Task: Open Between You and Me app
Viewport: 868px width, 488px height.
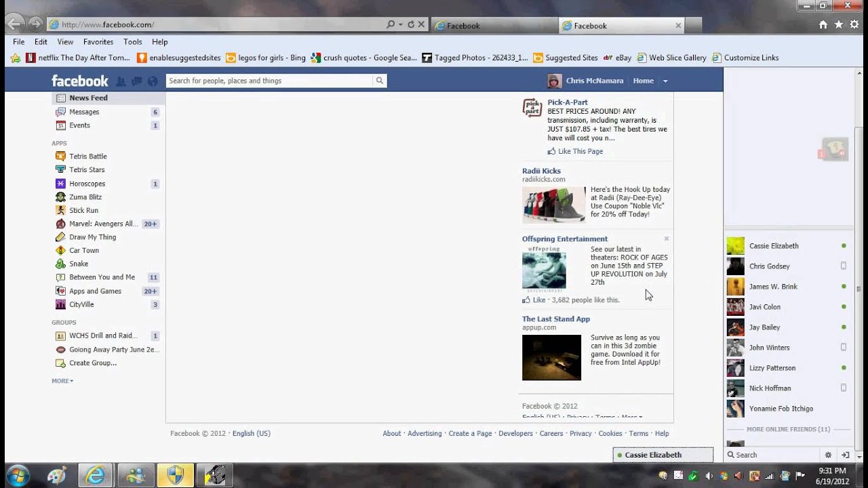Action: pos(102,277)
